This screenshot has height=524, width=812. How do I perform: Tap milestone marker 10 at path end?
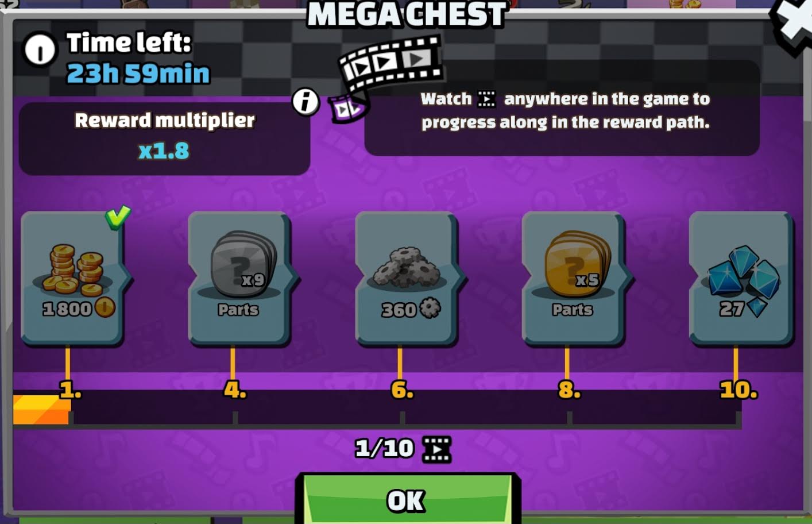click(738, 390)
